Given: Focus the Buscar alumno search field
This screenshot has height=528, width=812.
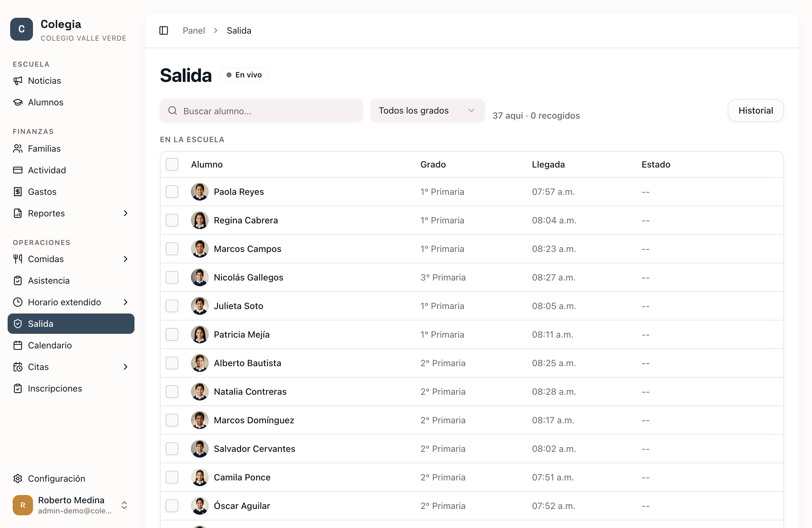Looking at the screenshot, I should 261,111.
